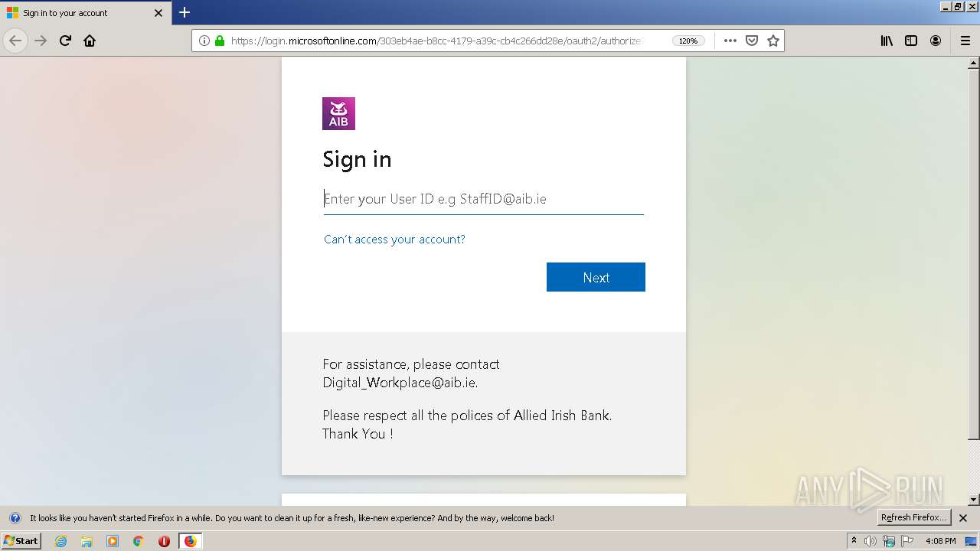980x551 pixels.
Task: Select the Firefox taskbar button
Action: pos(190,541)
